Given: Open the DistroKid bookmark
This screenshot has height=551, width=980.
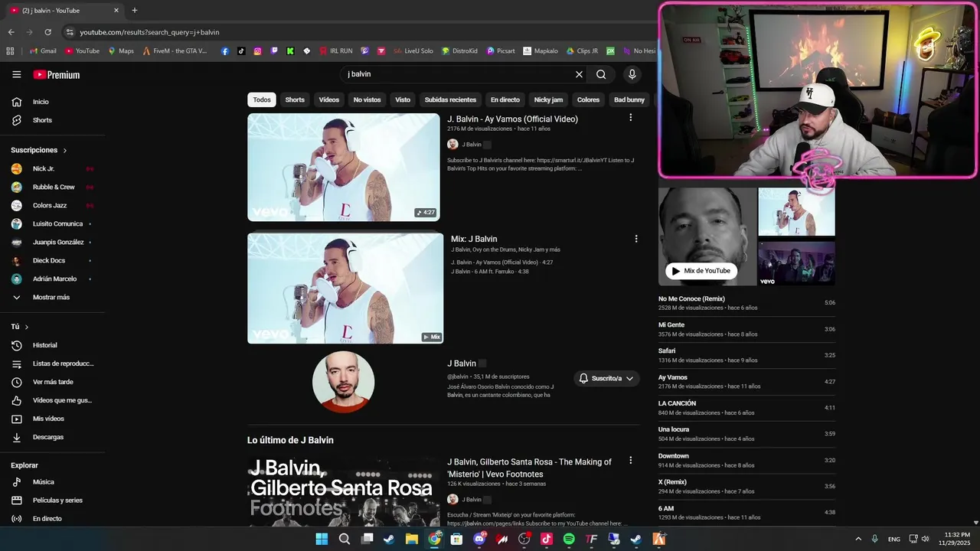Looking at the screenshot, I should click(x=459, y=51).
